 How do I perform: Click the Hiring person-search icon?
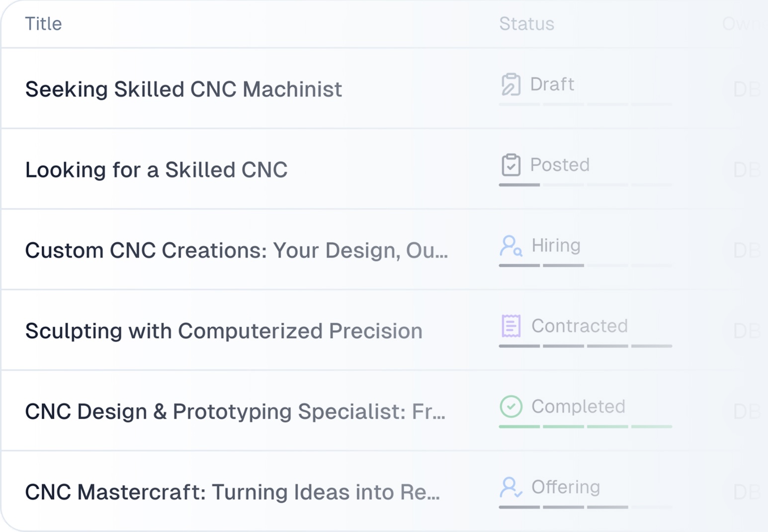(x=511, y=246)
